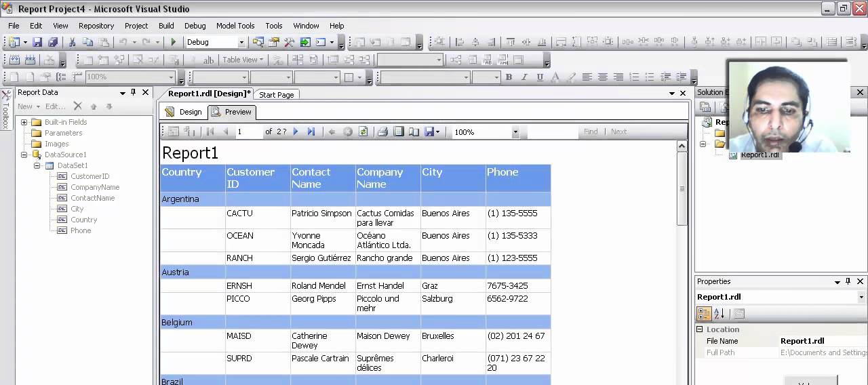
Task: Toggle Bold formatting
Action: tap(509, 77)
